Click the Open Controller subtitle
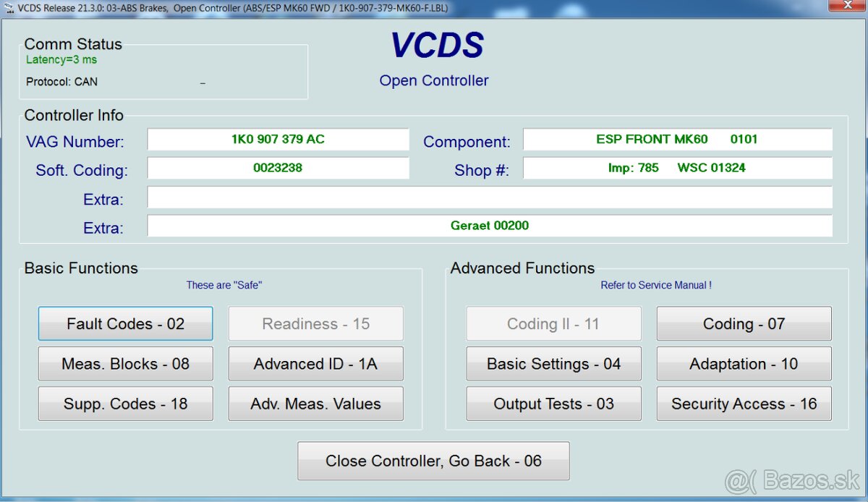The width and height of the screenshot is (868, 502). (434, 80)
